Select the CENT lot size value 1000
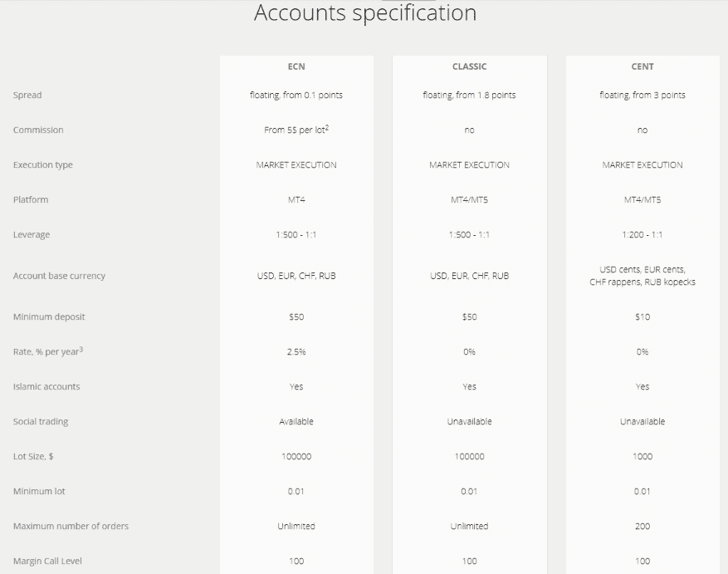Image resolution: width=728 pixels, height=574 pixels. coord(642,457)
